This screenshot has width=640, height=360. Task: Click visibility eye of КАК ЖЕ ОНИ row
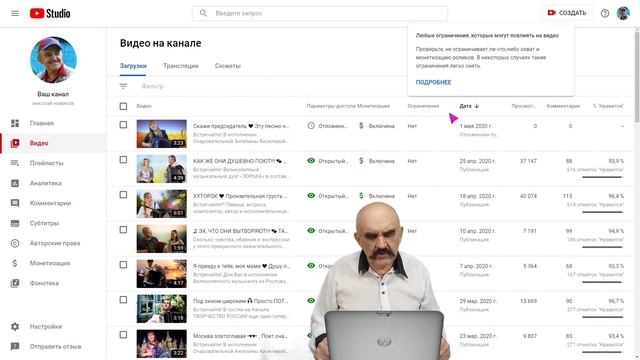(311, 161)
